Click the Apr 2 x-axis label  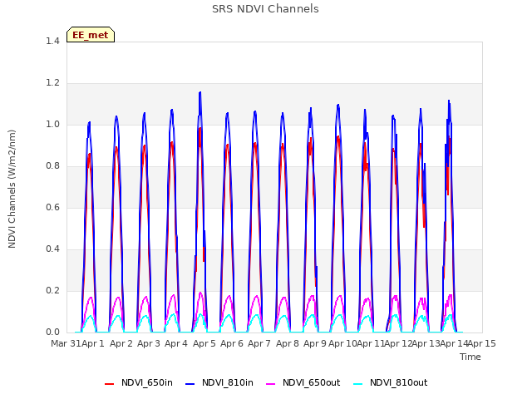pos(121,343)
